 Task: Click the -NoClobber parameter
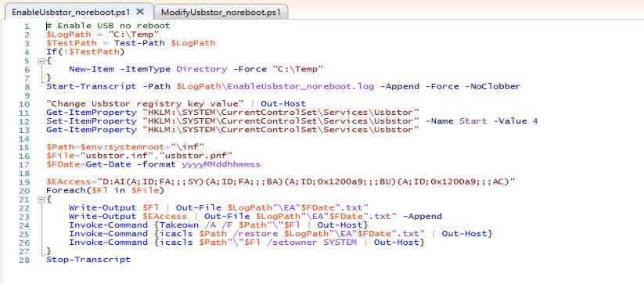pyautogui.click(x=492, y=86)
